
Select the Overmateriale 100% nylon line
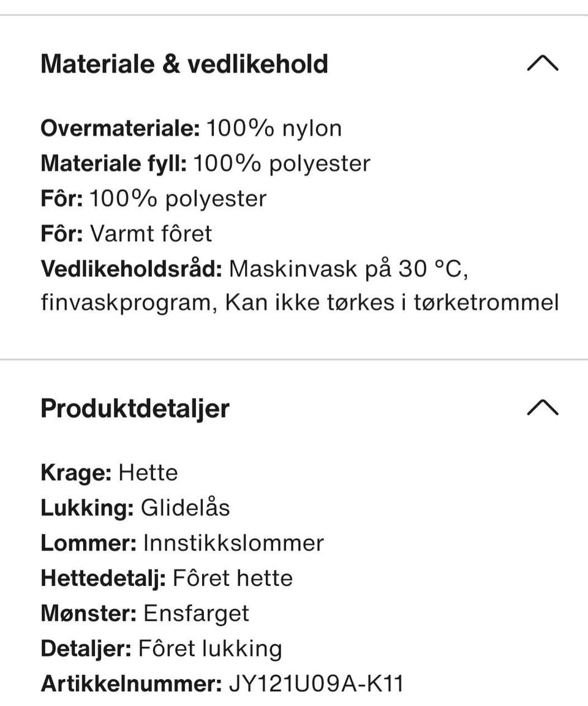coord(191,129)
